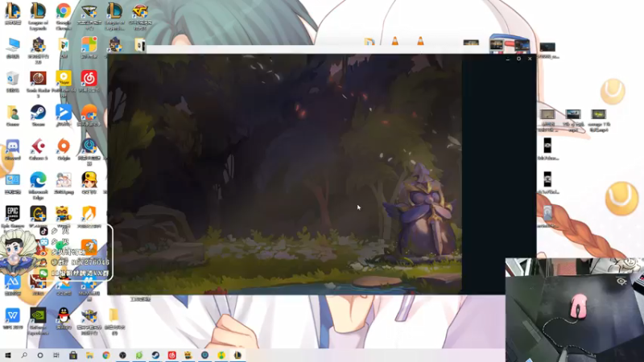Screen dimensions: 644x362
Task: Select the Cubase 5 shortcut
Action: [x=38, y=146]
